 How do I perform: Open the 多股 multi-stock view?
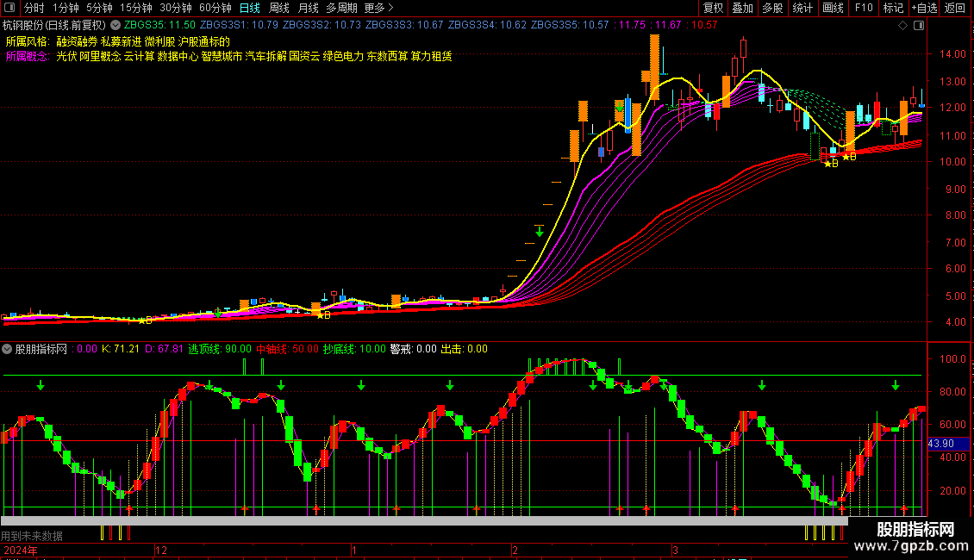tap(773, 8)
